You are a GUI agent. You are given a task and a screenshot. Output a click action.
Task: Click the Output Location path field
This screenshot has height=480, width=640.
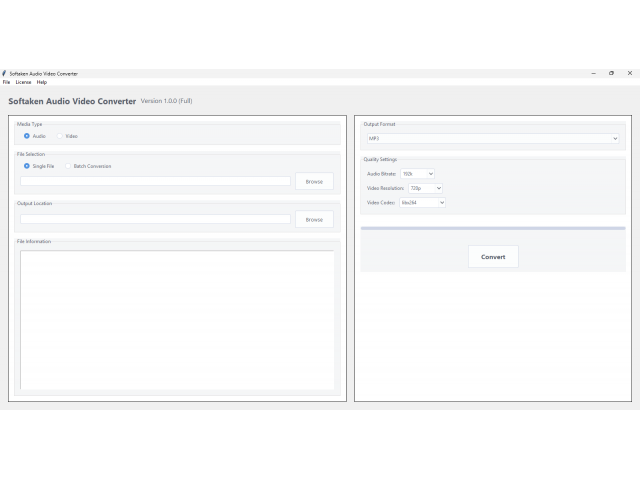[156, 219]
